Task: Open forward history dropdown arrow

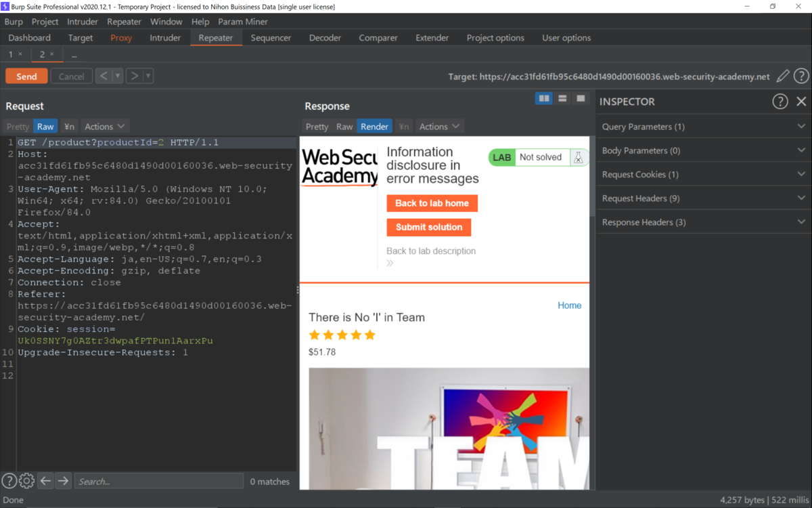Action: pos(148,76)
